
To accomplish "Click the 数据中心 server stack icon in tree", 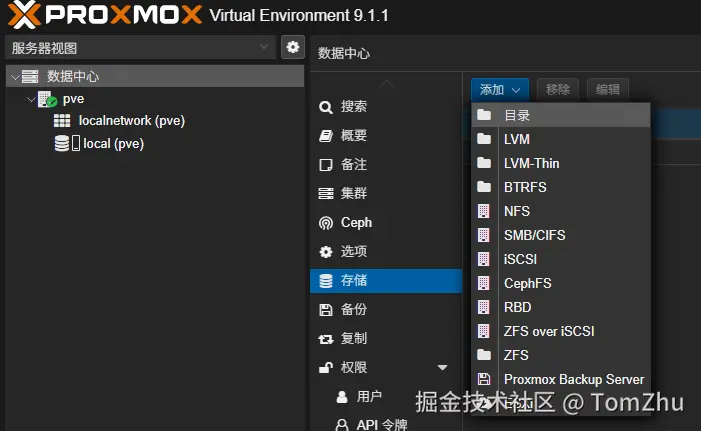I will click(30, 76).
